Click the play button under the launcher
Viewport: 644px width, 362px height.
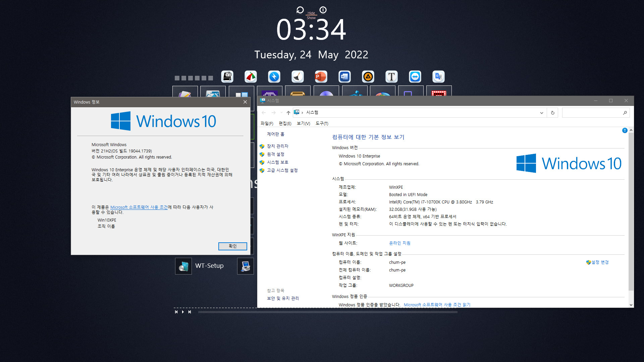click(x=183, y=312)
